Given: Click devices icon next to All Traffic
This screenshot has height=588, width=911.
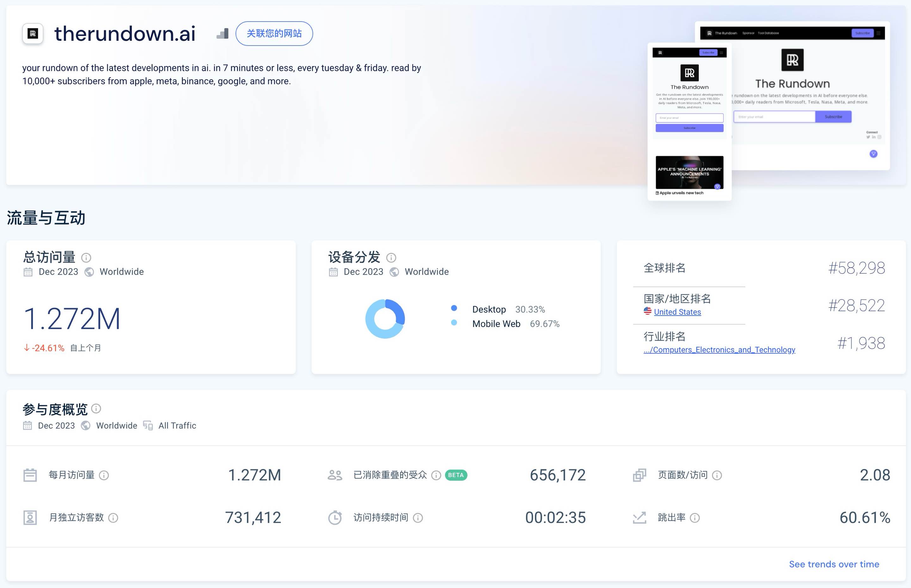Looking at the screenshot, I should 148,425.
